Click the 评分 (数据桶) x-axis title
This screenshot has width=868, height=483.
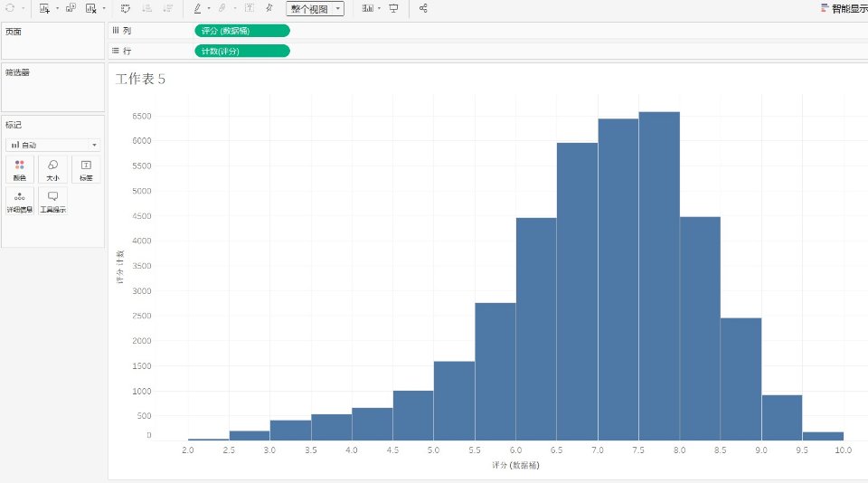coord(515,465)
